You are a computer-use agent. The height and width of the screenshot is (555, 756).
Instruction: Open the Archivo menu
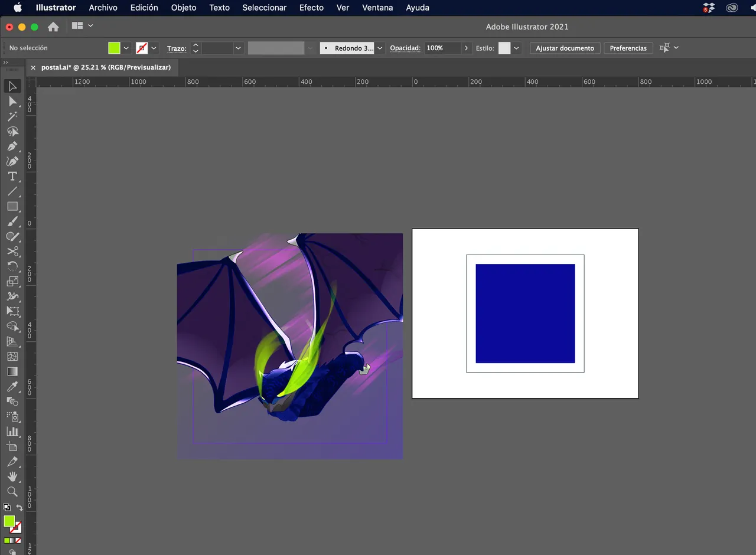(x=103, y=8)
